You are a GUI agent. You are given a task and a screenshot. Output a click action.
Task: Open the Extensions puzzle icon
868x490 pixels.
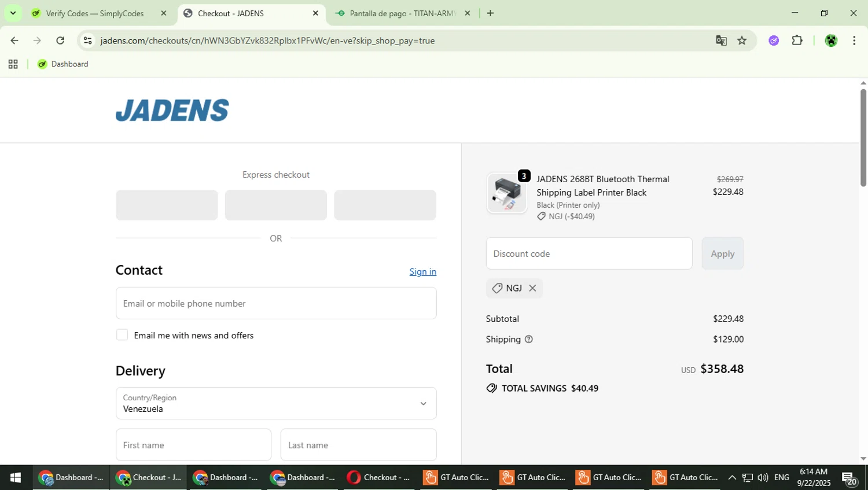(x=797, y=40)
